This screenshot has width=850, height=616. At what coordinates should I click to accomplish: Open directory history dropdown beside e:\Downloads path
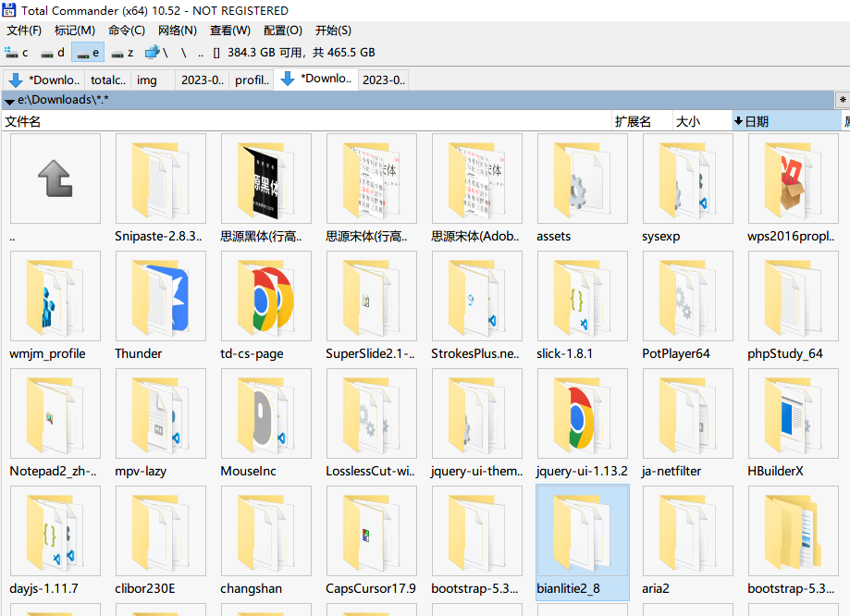9,100
